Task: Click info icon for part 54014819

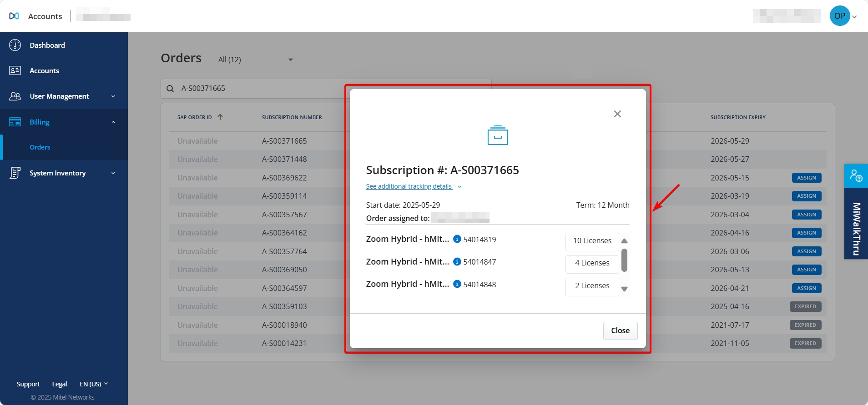Action: tap(457, 239)
